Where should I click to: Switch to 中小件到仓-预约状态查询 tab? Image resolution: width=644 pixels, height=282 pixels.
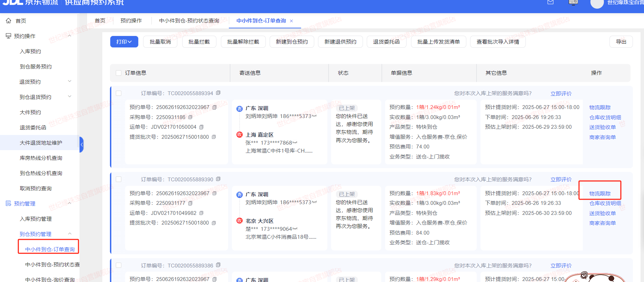[x=189, y=21]
